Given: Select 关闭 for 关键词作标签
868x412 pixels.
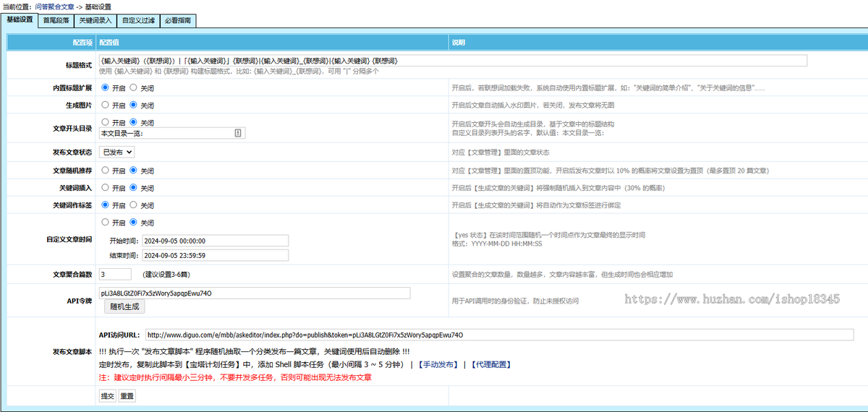Looking at the screenshot, I should pos(134,205).
